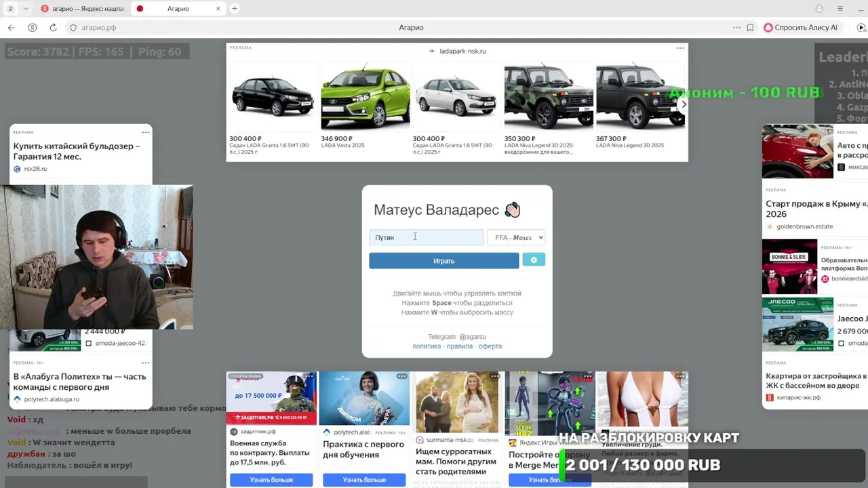Open the red car installment ad image

pos(797,151)
